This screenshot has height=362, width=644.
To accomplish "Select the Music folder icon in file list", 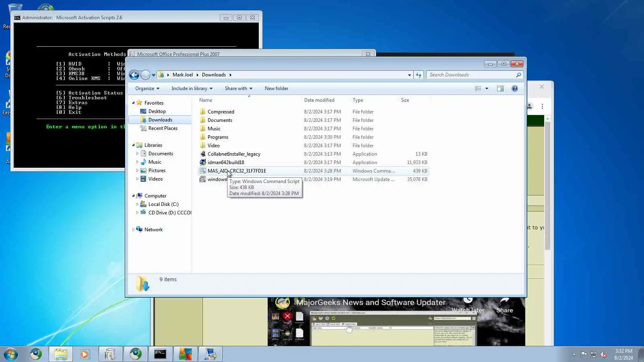I will [x=203, y=128].
